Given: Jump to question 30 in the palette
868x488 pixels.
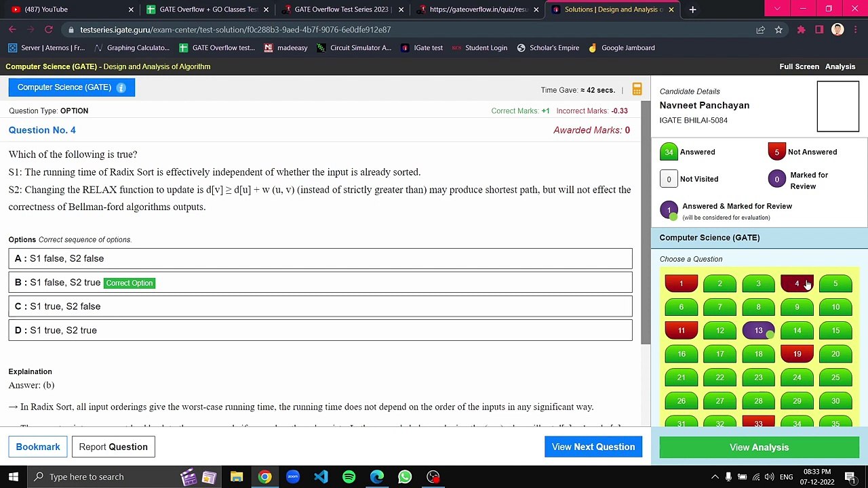Looking at the screenshot, I should (x=835, y=401).
